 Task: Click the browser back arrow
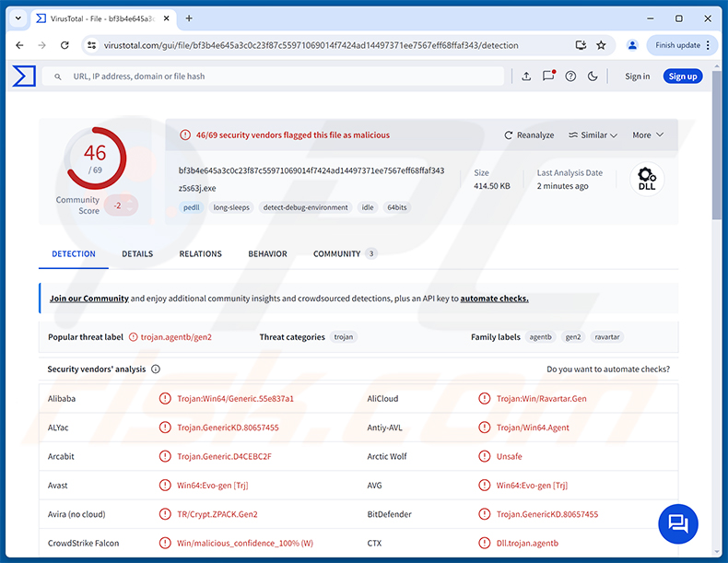tap(19, 45)
